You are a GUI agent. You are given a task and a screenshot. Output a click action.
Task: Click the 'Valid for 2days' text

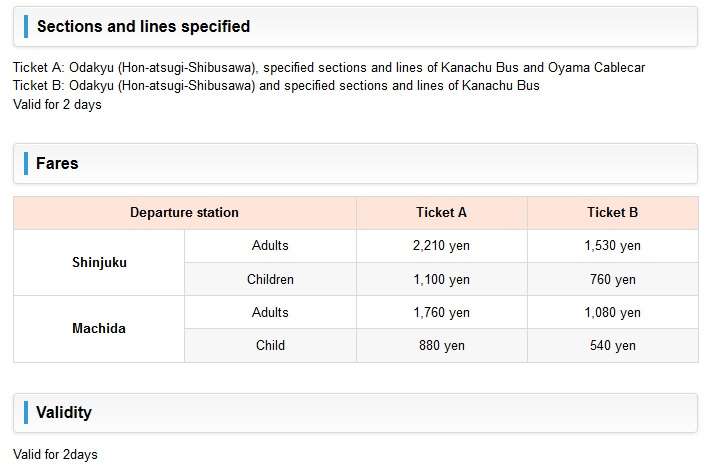click(x=55, y=454)
